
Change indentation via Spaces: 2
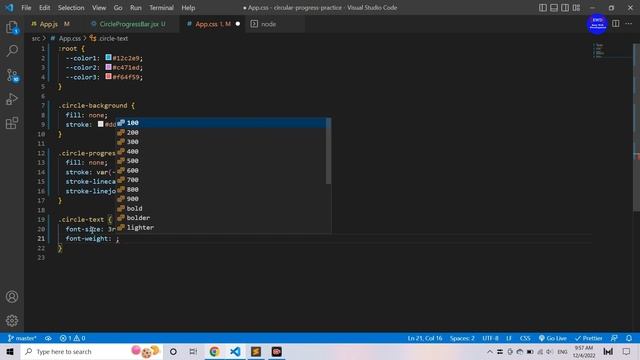[462, 338]
